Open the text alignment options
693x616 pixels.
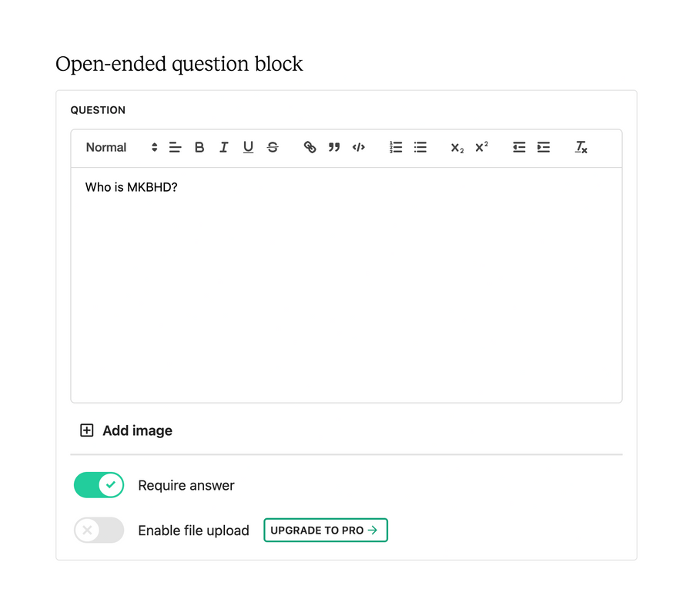pyautogui.click(x=175, y=147)
